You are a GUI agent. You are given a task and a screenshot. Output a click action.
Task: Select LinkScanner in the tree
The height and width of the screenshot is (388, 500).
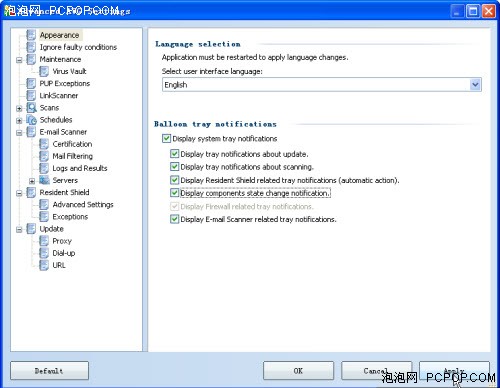[x=59, y=96]
